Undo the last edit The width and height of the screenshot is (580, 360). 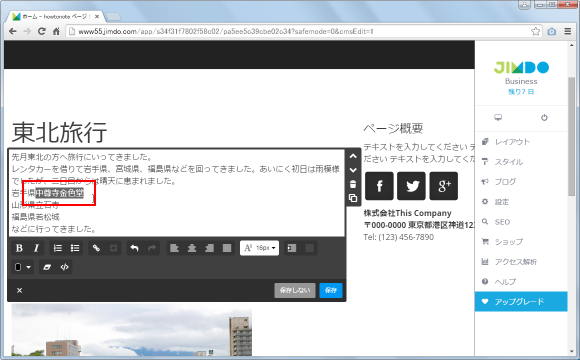[x=135, y=248]
